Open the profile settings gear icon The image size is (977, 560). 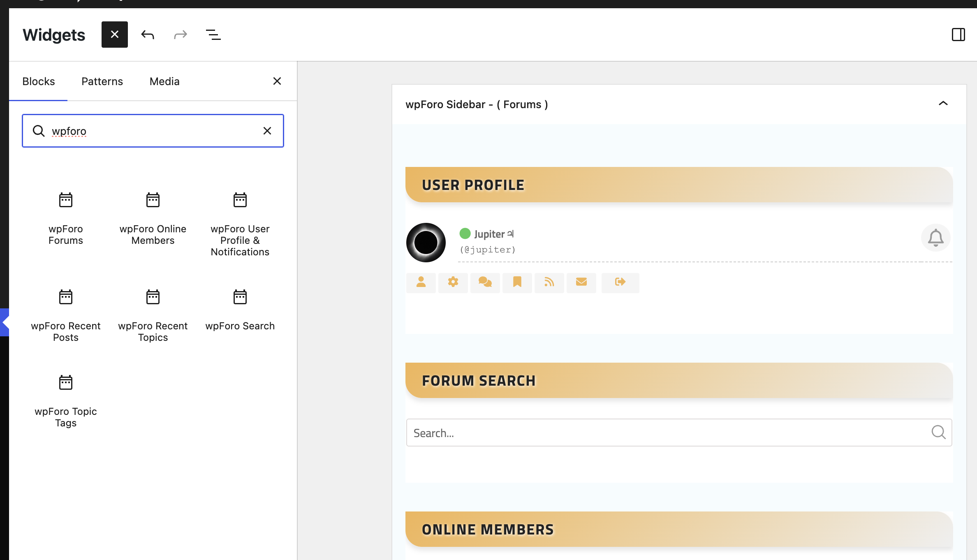(x=453, y=282)
